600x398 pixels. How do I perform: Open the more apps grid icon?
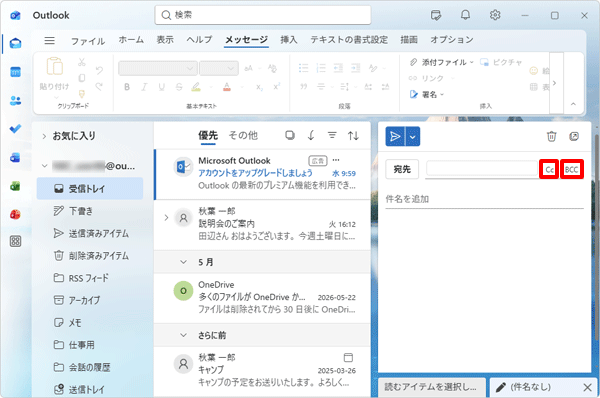click(x=15, y=241)
